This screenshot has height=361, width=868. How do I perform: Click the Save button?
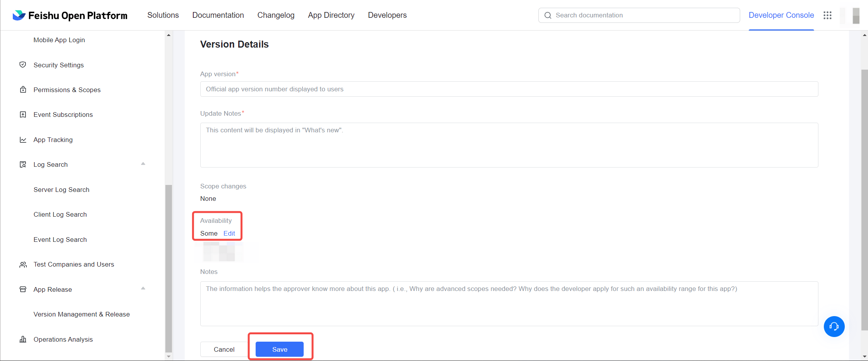coord(279,349)
